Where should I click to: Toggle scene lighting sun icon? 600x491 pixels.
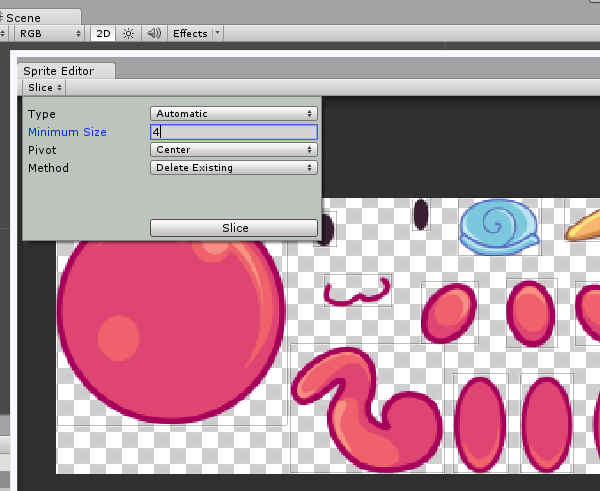(x=128, y=33)
